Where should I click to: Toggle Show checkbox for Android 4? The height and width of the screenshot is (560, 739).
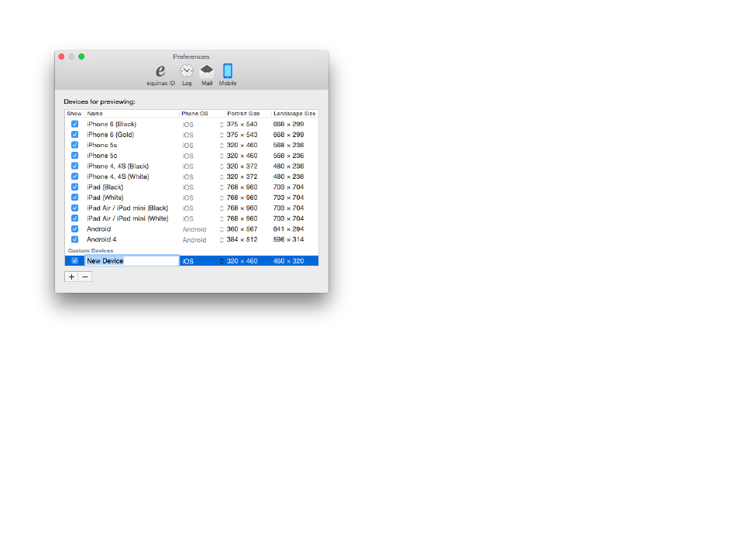[x=74, y=239]
